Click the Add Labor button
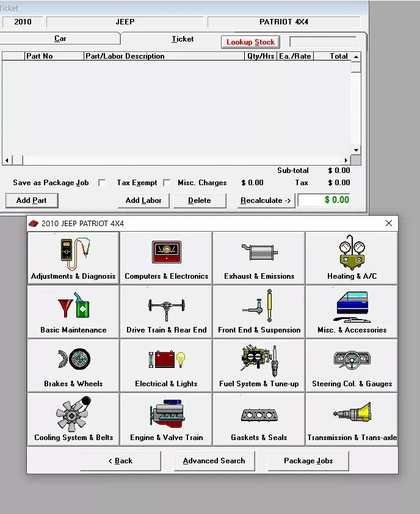 click(143, 200)
